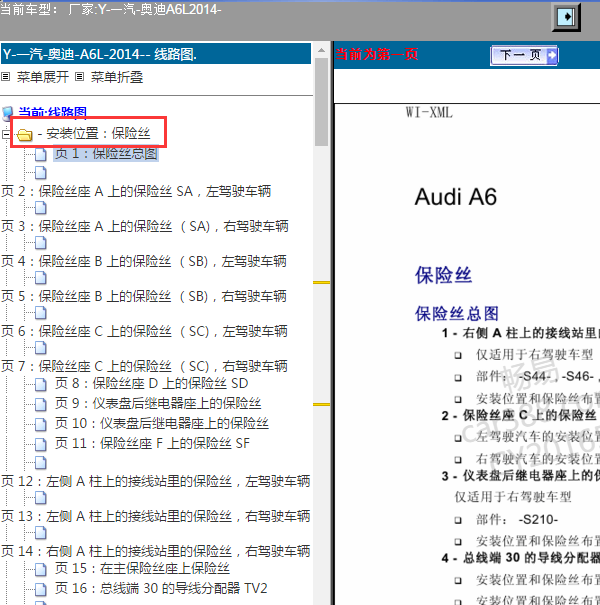Click page icon of 页 8 保险丝座 D
The image size is (600, 605).
pos(41,384)
